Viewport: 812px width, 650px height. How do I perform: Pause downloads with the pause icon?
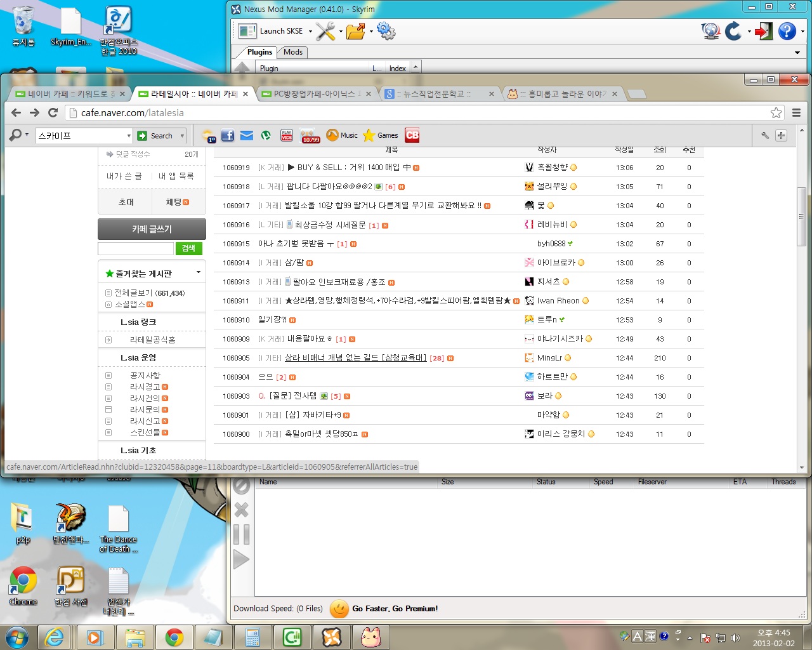[x=241, y=534]
